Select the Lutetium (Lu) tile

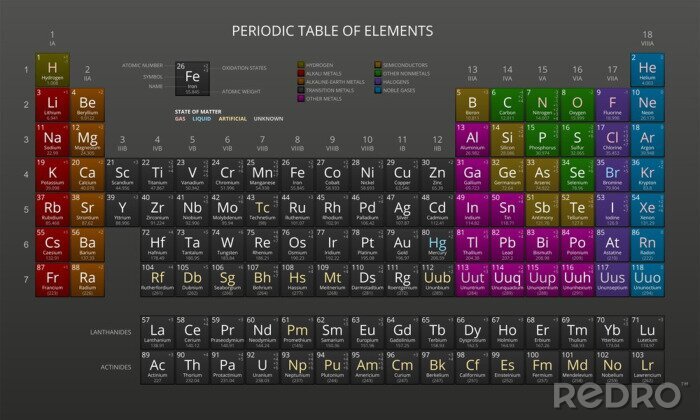click(647, 333)
